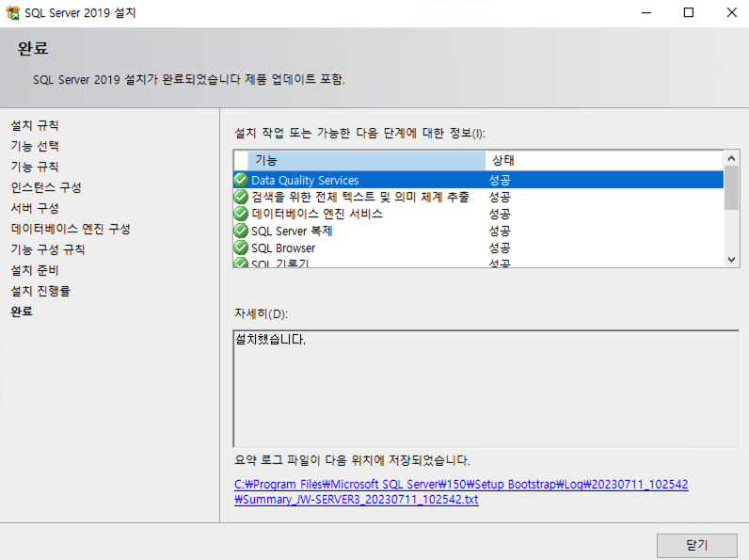Click the 닫기 button

click(x=696, y=545)
